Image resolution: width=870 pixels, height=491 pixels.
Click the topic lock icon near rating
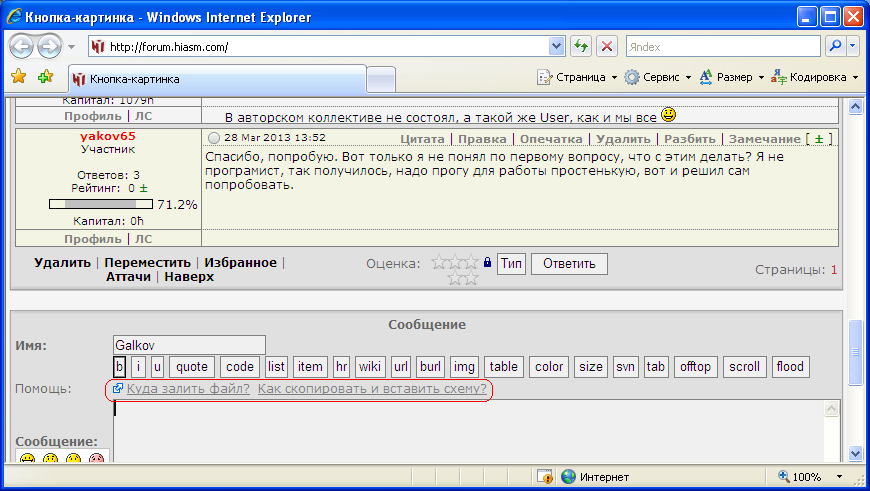(487, 263)
